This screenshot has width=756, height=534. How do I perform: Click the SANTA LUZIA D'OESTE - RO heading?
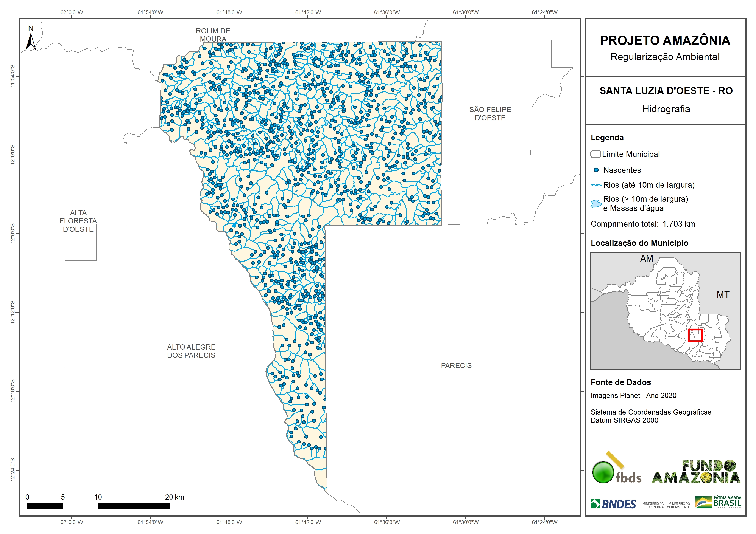tap(666, 91)
